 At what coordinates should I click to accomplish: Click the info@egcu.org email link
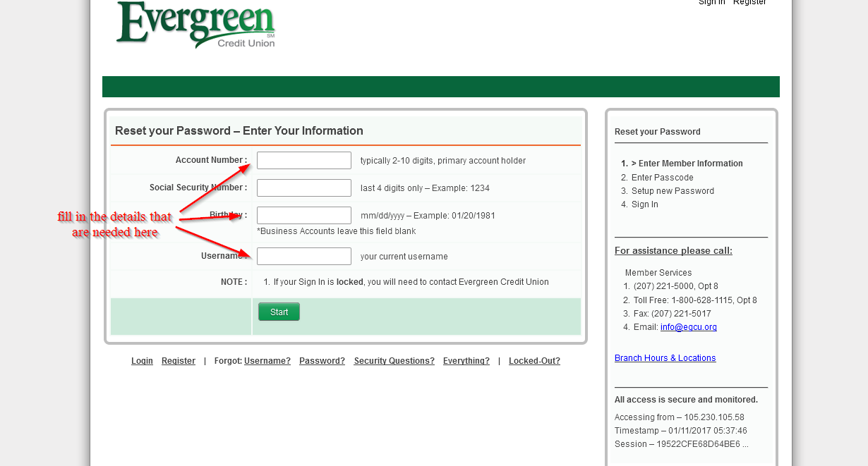[689, 327]
